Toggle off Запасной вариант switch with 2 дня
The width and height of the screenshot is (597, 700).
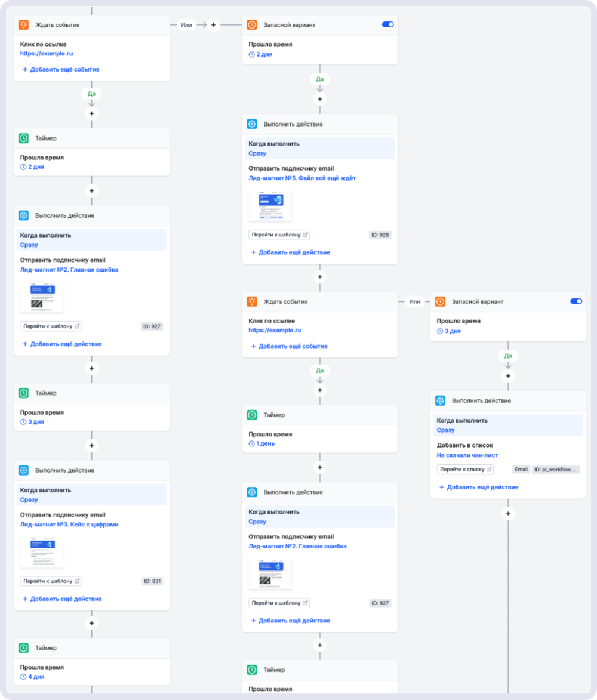point(387,24)
